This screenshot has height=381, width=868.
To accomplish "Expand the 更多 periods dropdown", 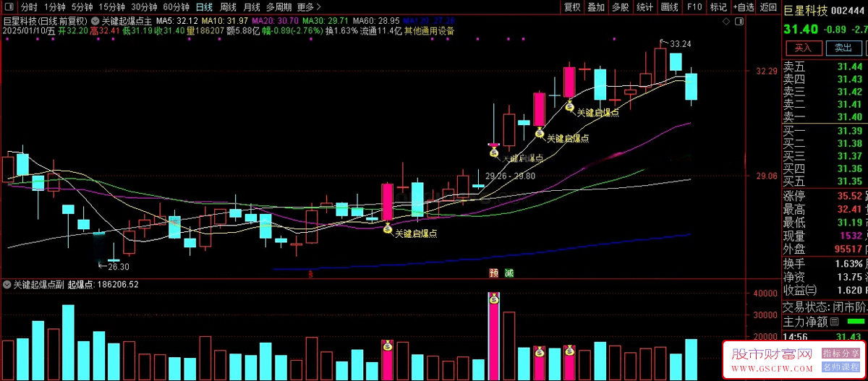I will click(309, 7).
